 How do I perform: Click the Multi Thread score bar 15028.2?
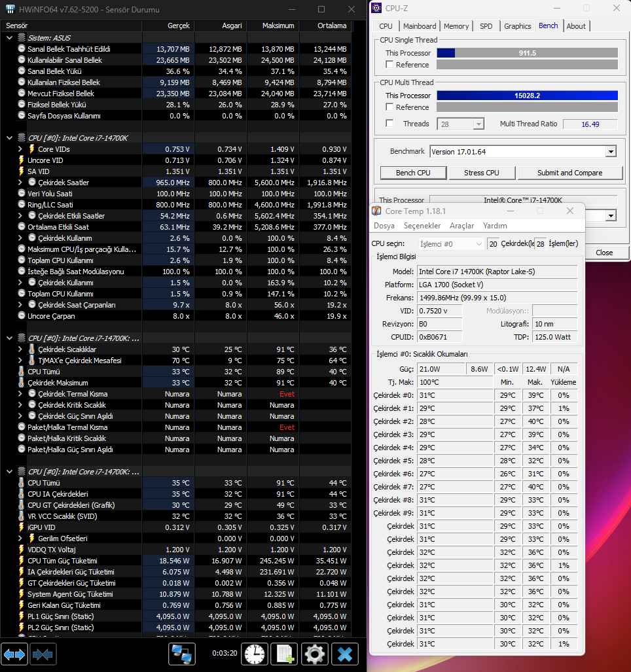(x=528, y=96)
